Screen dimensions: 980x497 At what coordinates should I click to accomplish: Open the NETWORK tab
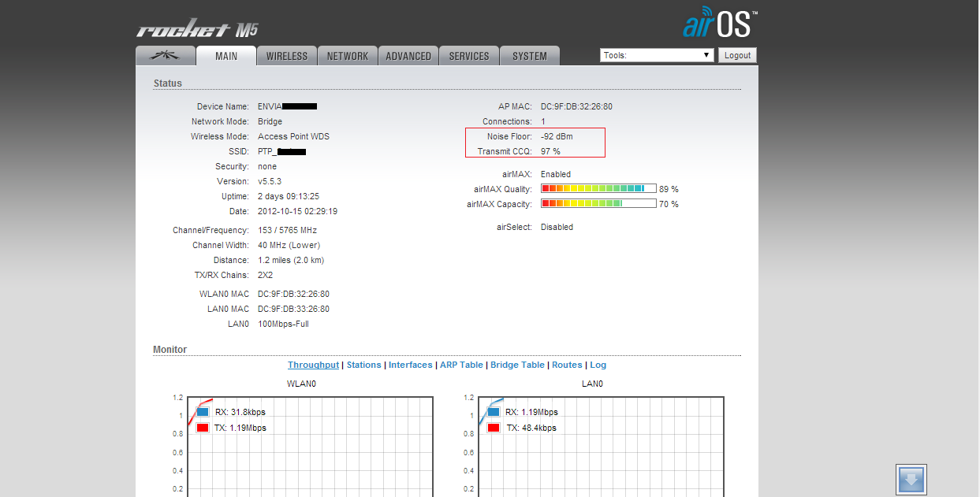(348, 56)
